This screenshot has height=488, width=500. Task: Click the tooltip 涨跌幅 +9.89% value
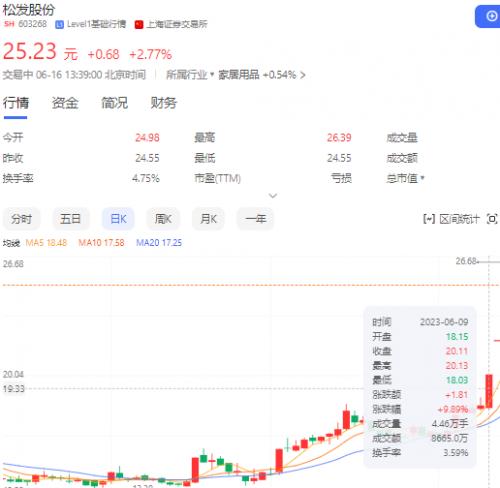453,409
